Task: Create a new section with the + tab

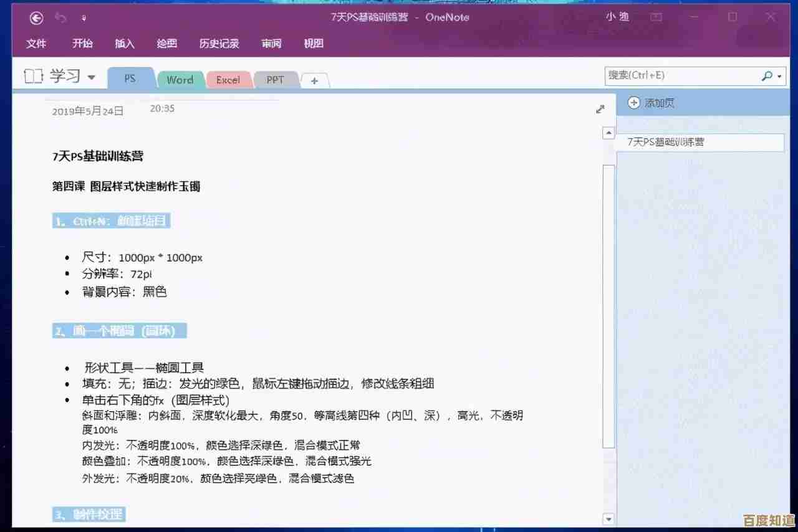Action: pyautogui.click(x=315, y=80)
